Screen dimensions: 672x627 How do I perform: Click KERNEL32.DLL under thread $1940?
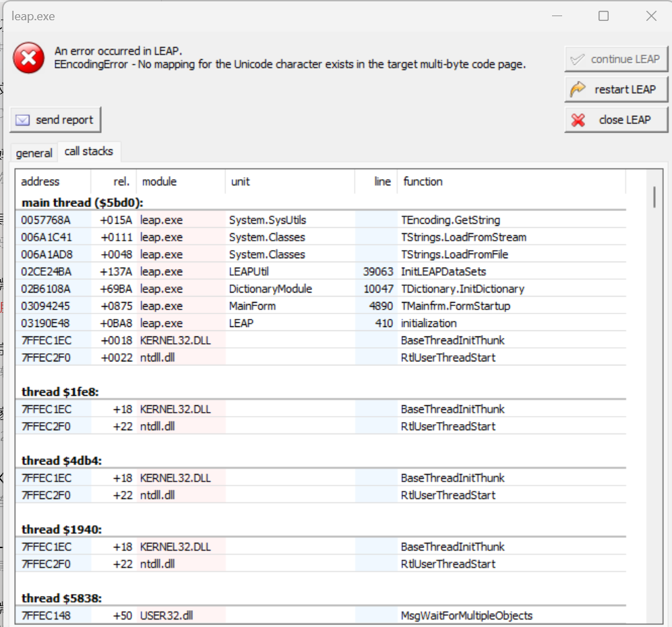click(x=175, y=547)
